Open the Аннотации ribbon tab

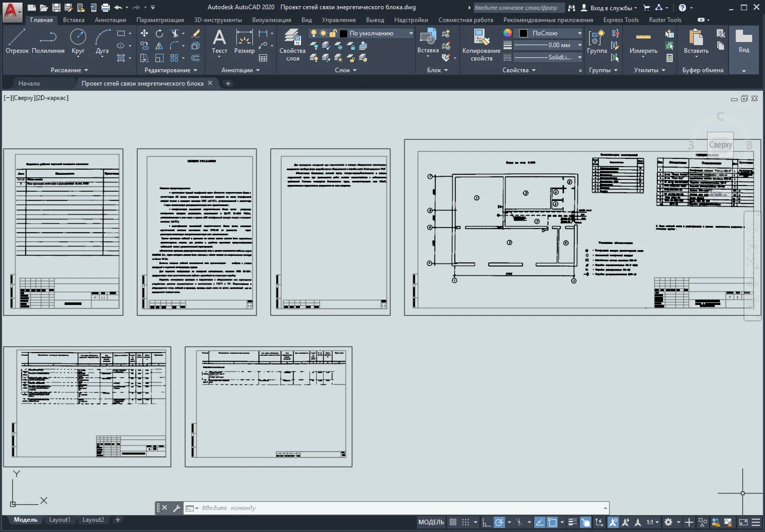(x=110, y=20)
